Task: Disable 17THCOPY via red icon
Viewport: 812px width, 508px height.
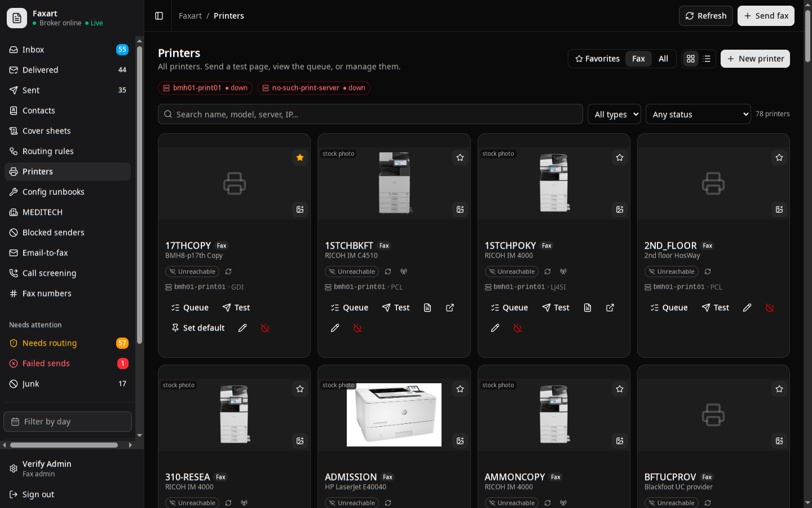Action: pyautogui.click(x=265, y=328)
